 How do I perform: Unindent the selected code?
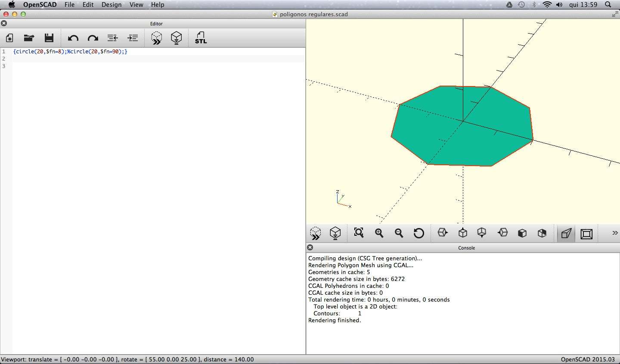113,38
